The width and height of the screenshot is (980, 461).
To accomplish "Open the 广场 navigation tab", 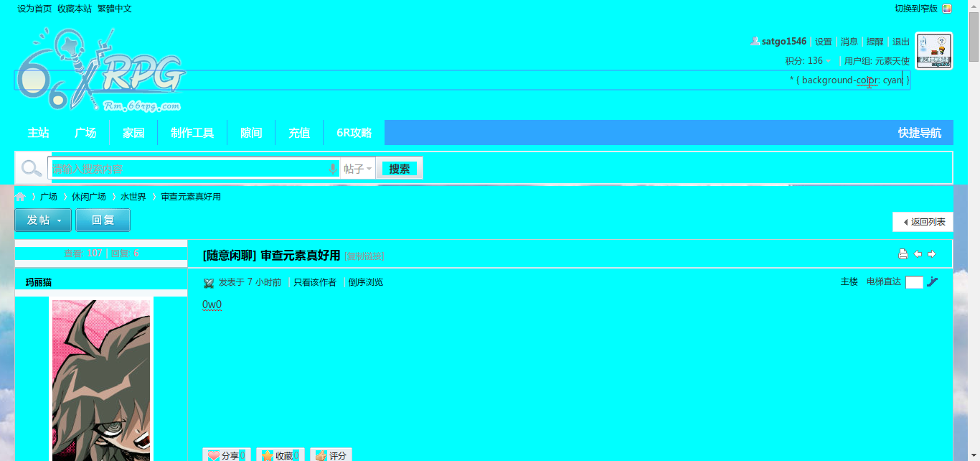I will coord(85,133).
